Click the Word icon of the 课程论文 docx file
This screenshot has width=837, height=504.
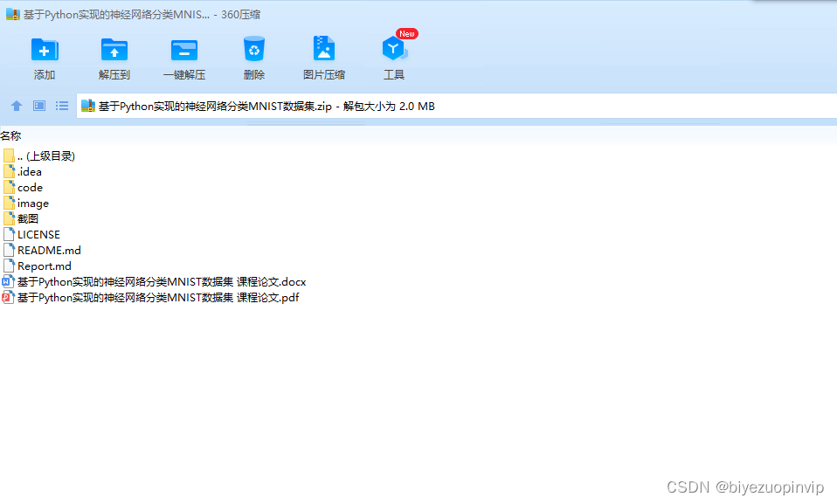point(7,281)
